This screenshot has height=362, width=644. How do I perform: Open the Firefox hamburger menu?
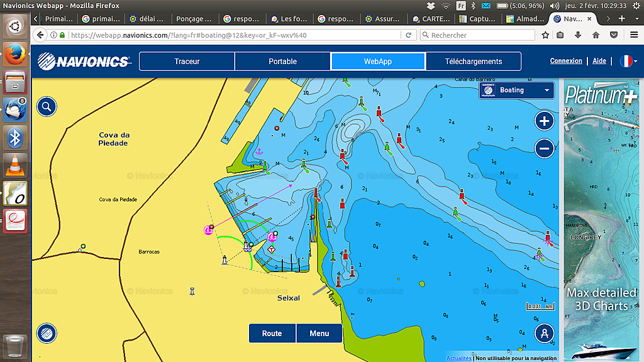(634, 35)
